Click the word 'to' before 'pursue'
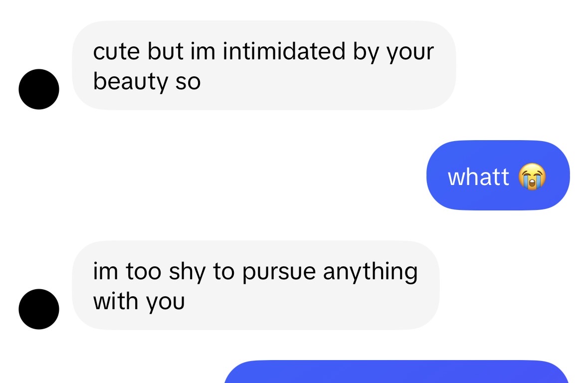The width and height of the screenshot is (588, 383). [x=224, y=272]
